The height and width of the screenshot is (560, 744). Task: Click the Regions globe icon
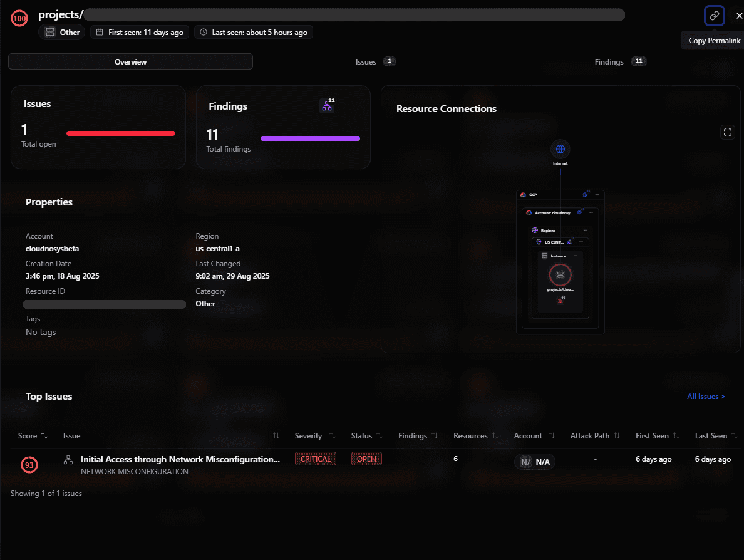pyautogui.click(x=535, y=230)
